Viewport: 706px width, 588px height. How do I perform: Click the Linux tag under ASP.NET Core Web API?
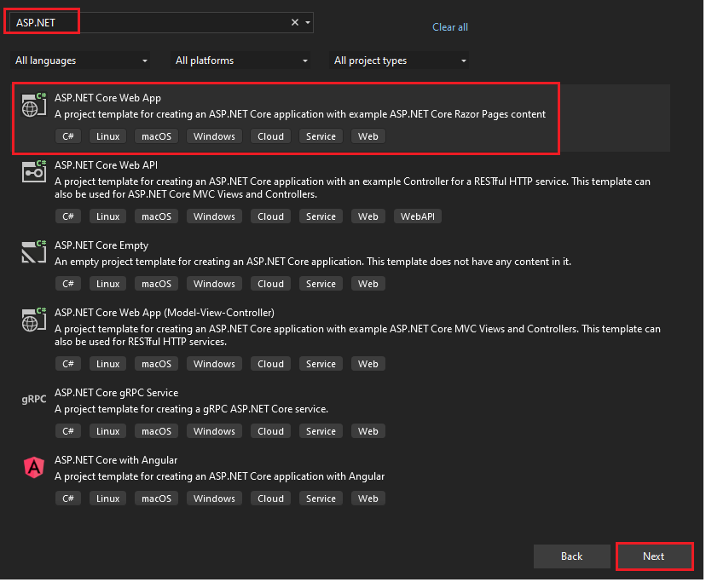click(x=108, y=216)
